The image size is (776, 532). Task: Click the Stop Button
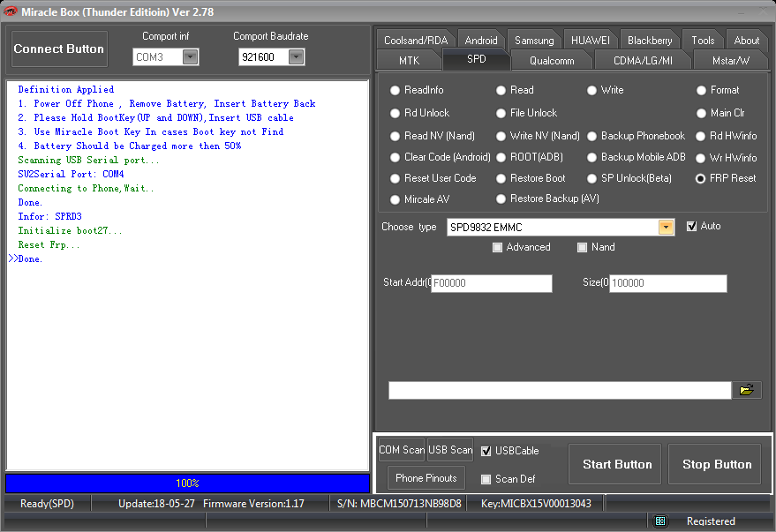(x=716, y=464)
